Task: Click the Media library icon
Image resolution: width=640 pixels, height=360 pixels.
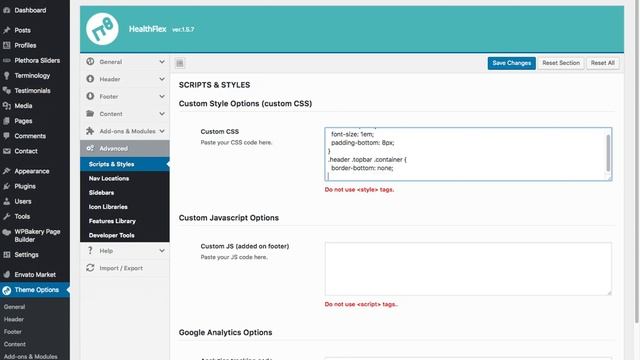Action: pos(7,106)
